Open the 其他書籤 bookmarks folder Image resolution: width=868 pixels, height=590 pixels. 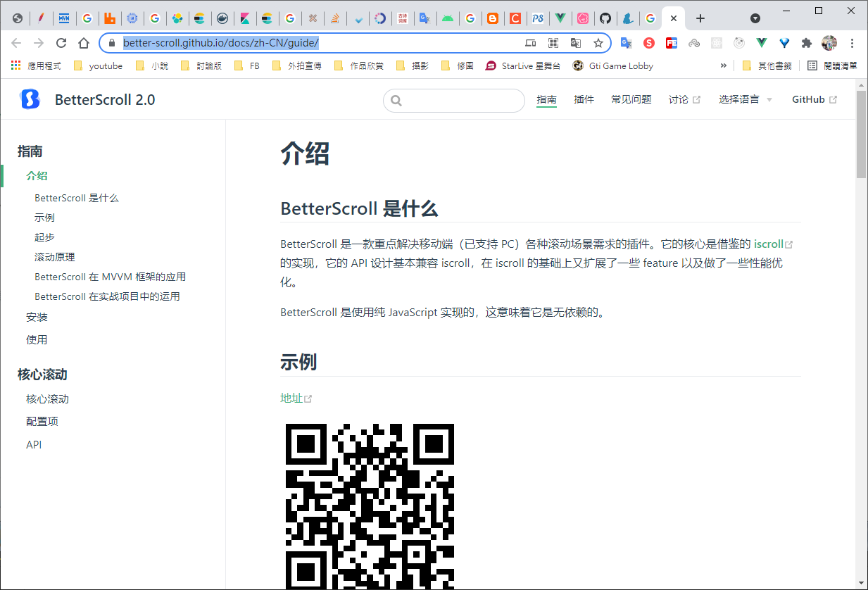point(767,65)
